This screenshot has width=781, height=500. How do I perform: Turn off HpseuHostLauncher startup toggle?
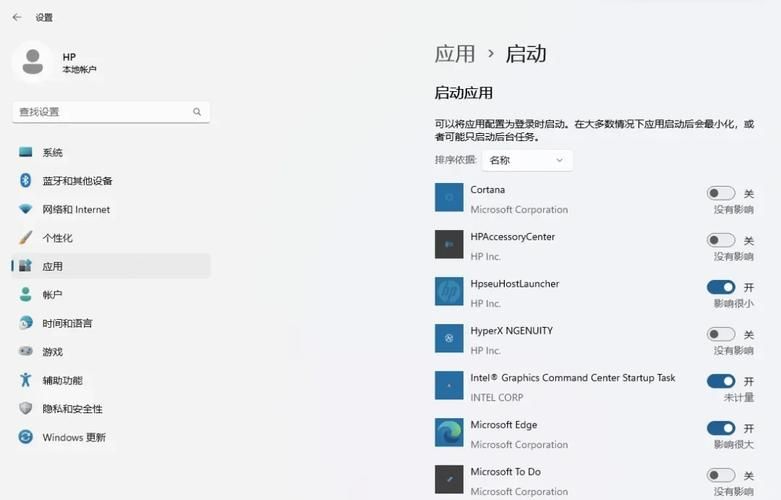click(x=720, y=287)
